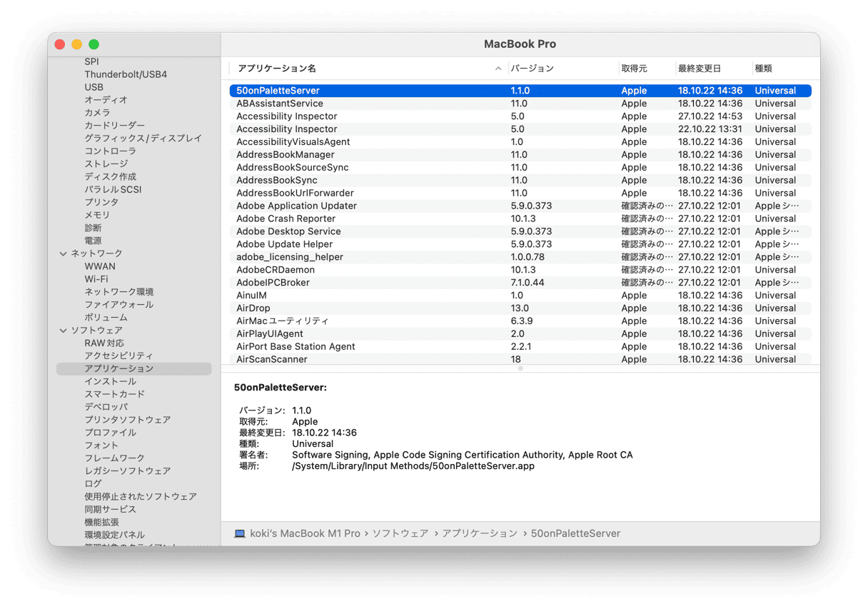Select the AddressBookManager row
The image size is (868, 609).
point(520,155)
